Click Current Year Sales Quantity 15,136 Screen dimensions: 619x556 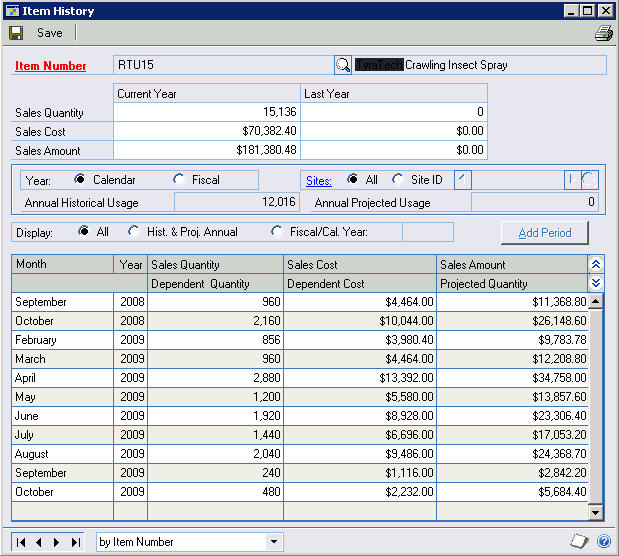pos(207,112)
